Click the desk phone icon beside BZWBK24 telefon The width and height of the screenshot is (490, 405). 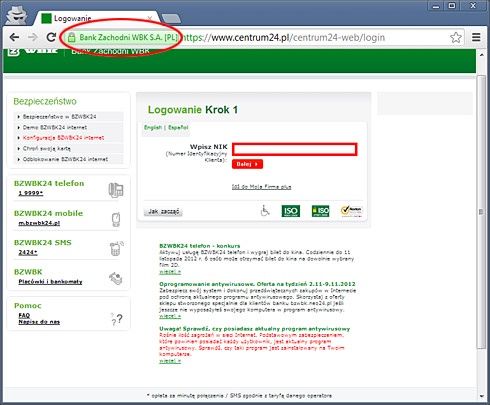coord(116,190)
